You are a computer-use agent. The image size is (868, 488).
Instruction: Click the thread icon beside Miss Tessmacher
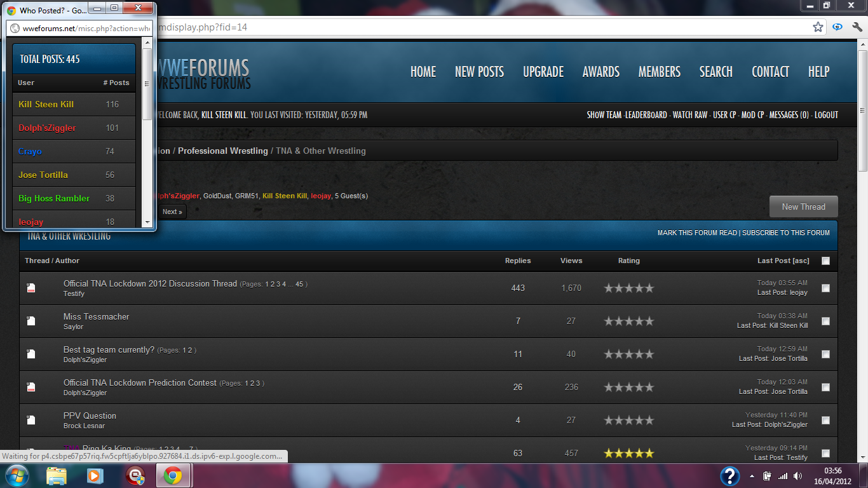tap(31, 321)
